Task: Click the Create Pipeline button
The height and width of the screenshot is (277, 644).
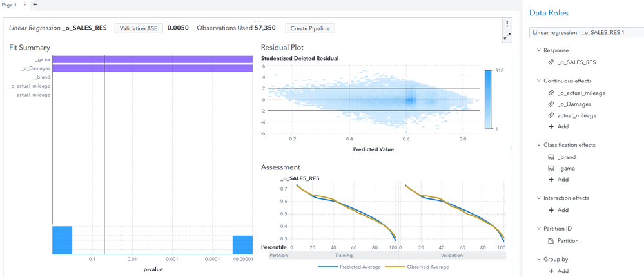Action: [310, 28]
